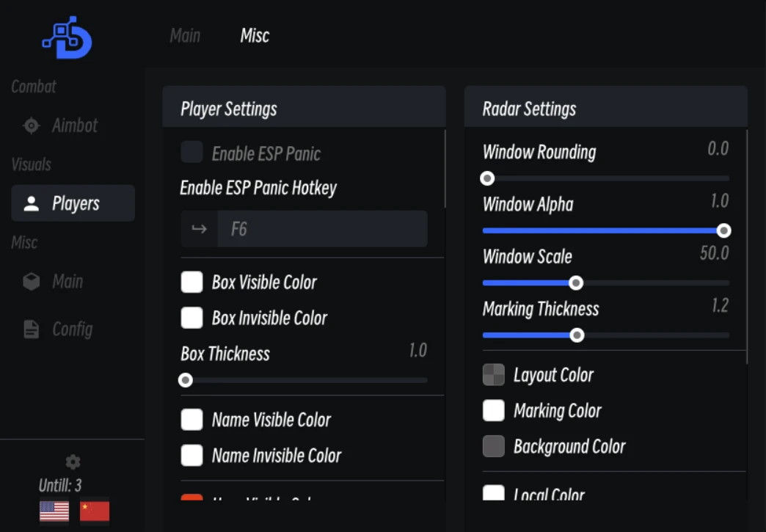Click the arrow icon beside F6 hotkey
Screen dimensions: 766x532
point(199,229)
